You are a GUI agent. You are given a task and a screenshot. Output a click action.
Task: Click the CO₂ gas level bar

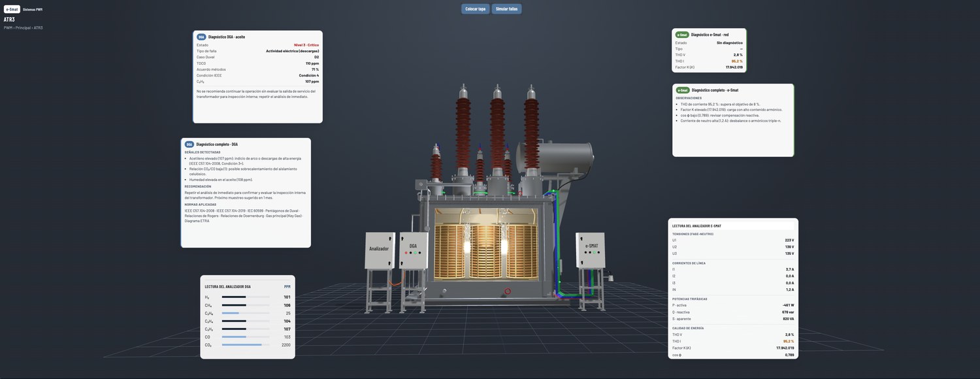[x=246, y=345]
